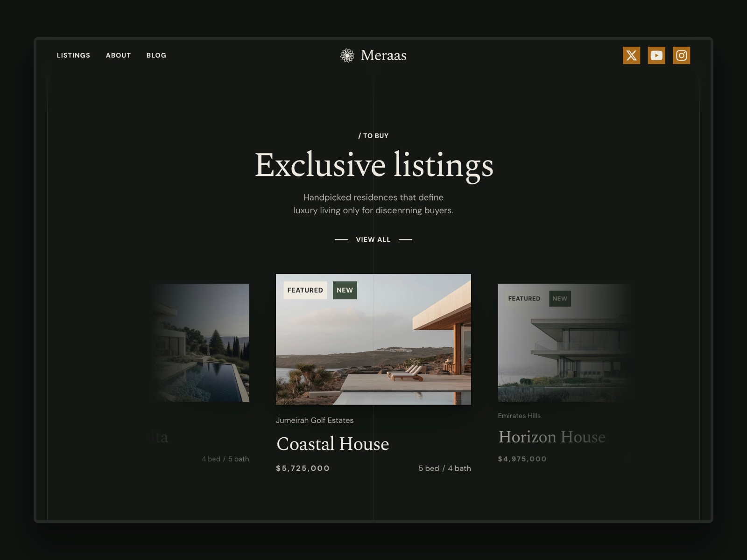Image resolution: width=747 pixels, height=560 pixels.
Task: Select the Horizon House listing
Action: pos(552,437)
